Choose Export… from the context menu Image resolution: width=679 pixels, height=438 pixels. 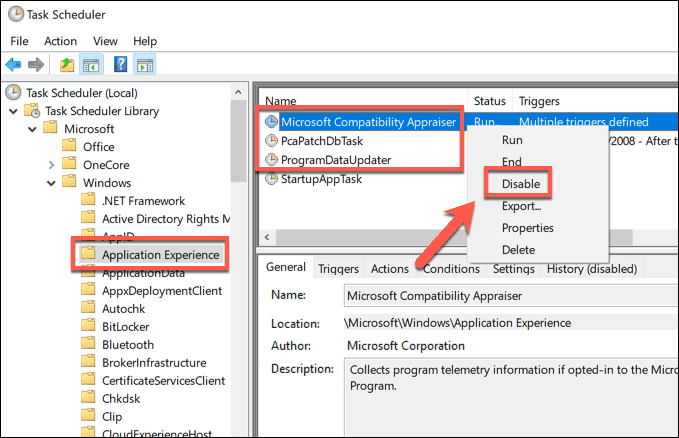pos(521,206)
